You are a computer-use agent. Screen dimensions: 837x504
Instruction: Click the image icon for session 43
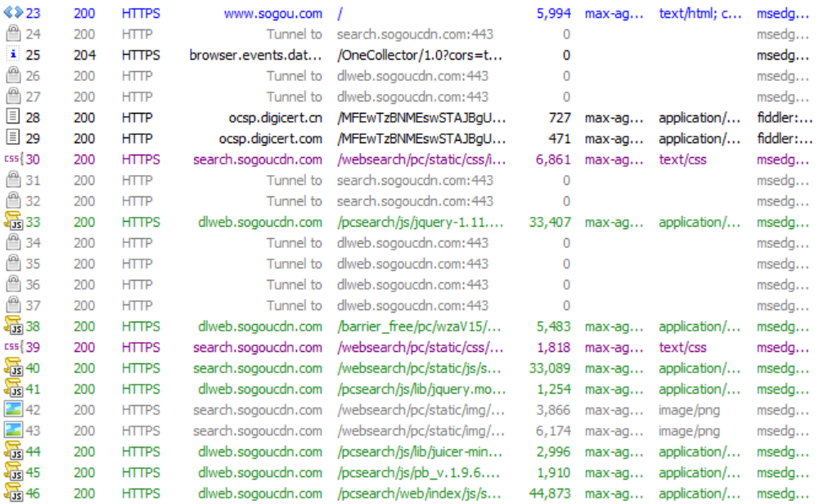tap(13, 430)
